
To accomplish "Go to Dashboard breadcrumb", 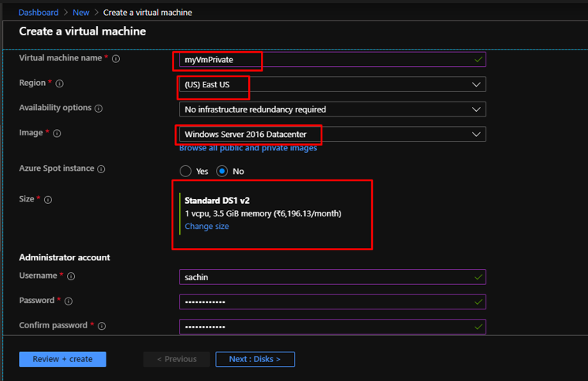I will [x=39, y=13].
